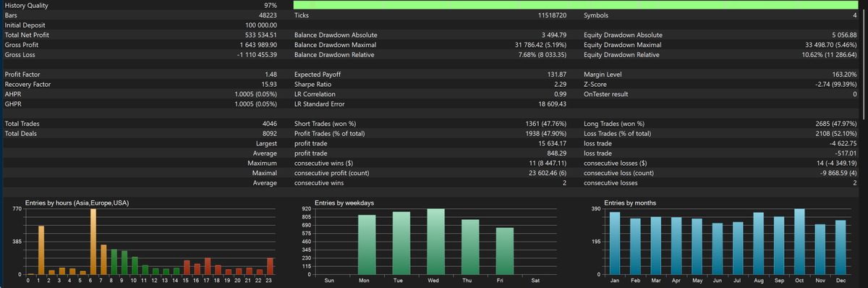Viewport: 868px width, 288px height.
Task: Click the Wed bar in weekdays chart
Action: click(435, 242)
